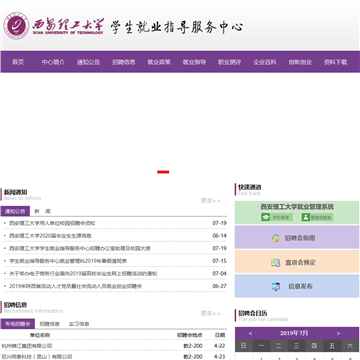
Task: Open notice 西安理工大学2020届毕业生生源信息
Action: coord(50,236)
